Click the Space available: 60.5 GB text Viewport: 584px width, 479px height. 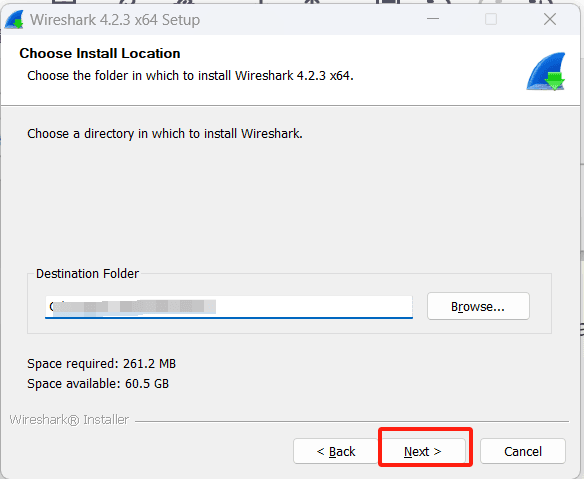(98, 384)
